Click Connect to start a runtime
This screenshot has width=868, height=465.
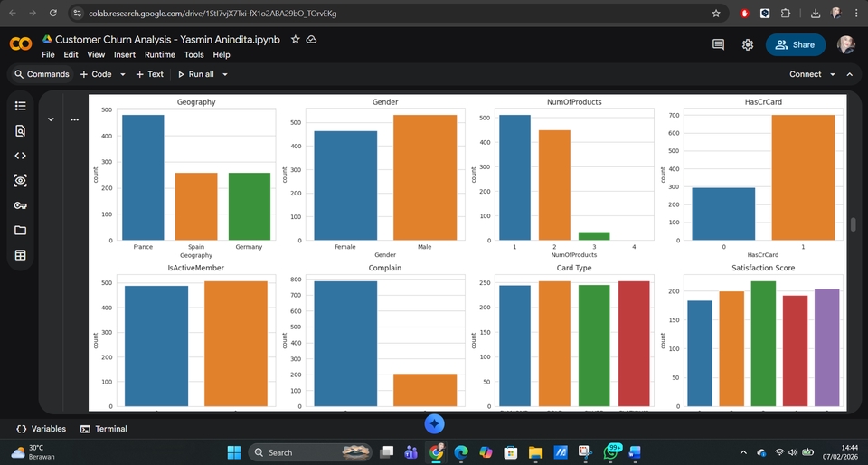805,74
